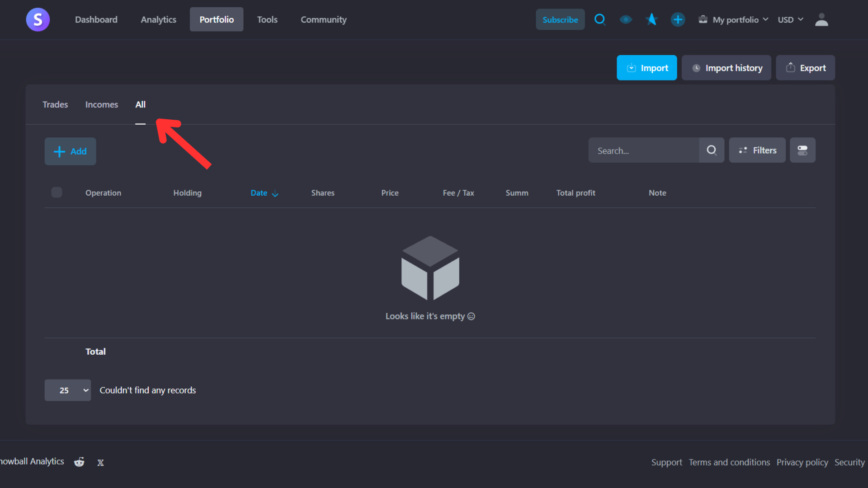Open the USD currency dropdown

(x=790, y=19)
